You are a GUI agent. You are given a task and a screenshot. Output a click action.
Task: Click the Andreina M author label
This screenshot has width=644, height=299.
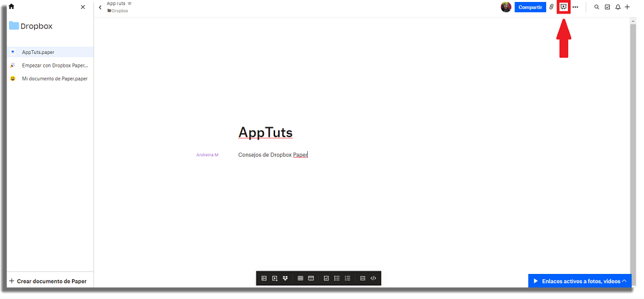click(x=207, y=155)
